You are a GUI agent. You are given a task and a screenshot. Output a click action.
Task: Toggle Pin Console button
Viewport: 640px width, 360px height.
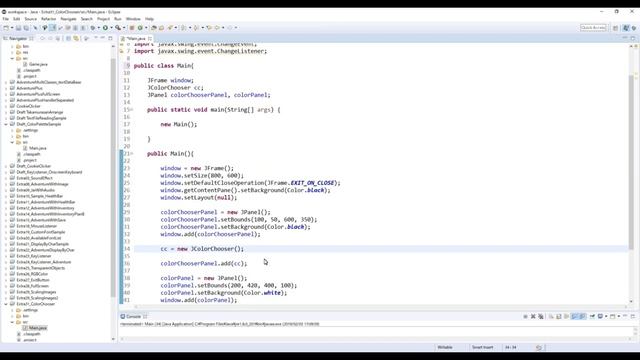[592, 316]
